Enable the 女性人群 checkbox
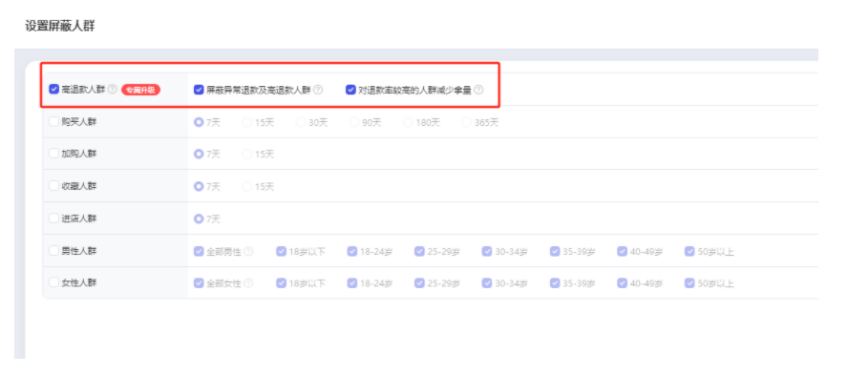 pos(53,282)
